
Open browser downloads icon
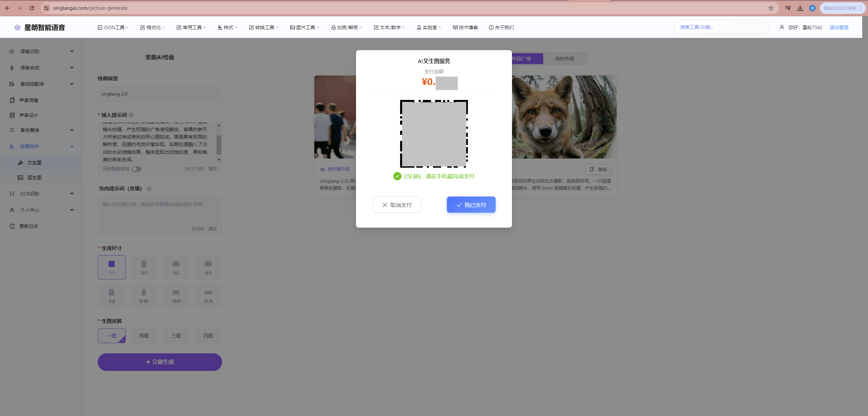pos(800,8)
